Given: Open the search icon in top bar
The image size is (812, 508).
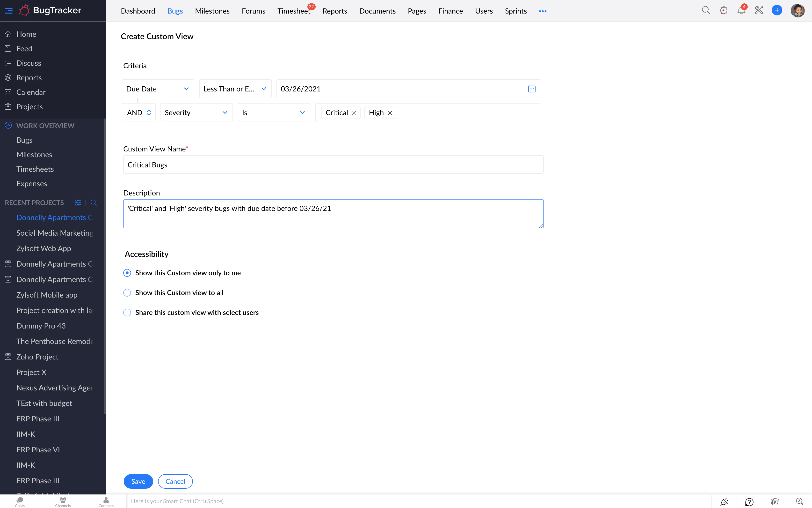Looking at the screenshot, I should pos(706,10).
